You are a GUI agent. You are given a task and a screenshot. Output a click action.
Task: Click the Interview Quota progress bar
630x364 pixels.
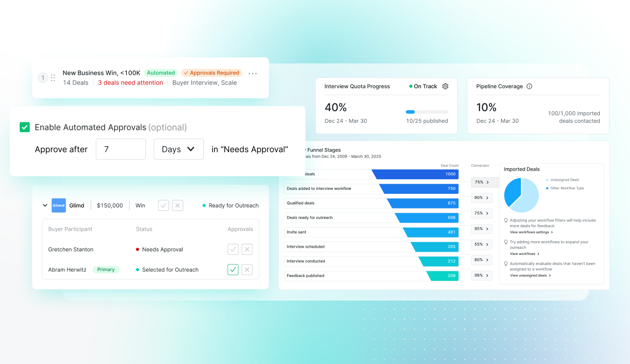tap(427, 112)
